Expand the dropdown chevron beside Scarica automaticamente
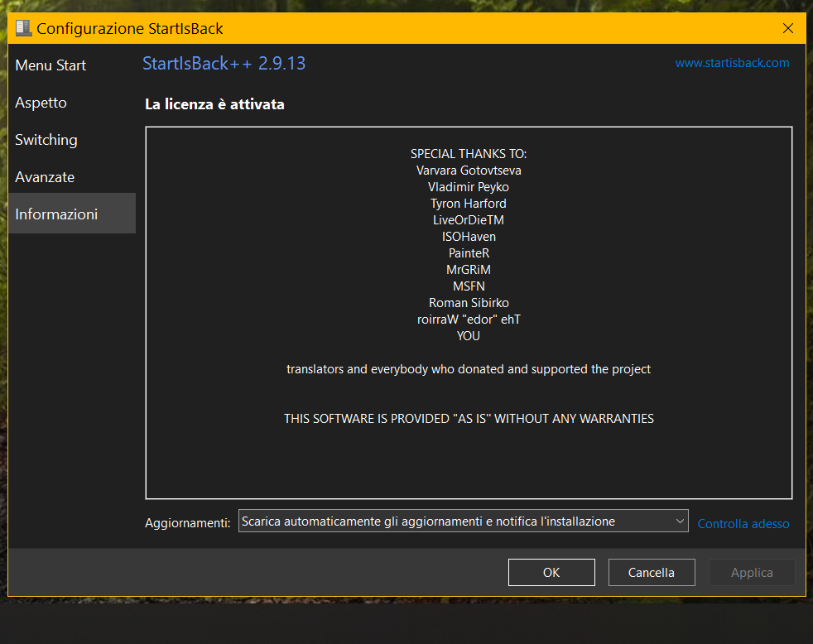 pyautogui.click(x=680, y=521)
